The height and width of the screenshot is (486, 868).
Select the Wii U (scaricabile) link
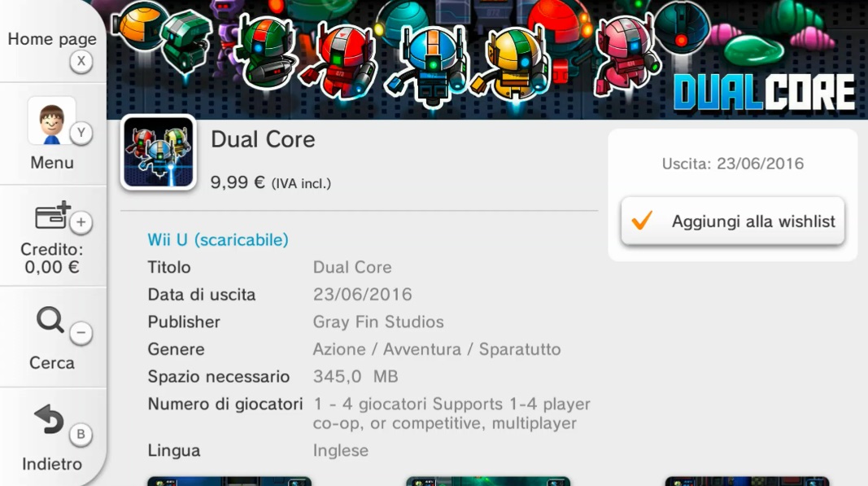(x=217, y=239)
